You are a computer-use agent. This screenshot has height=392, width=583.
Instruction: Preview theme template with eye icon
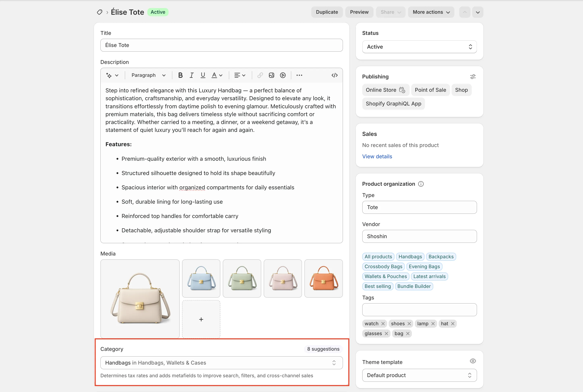coord(473,361)
